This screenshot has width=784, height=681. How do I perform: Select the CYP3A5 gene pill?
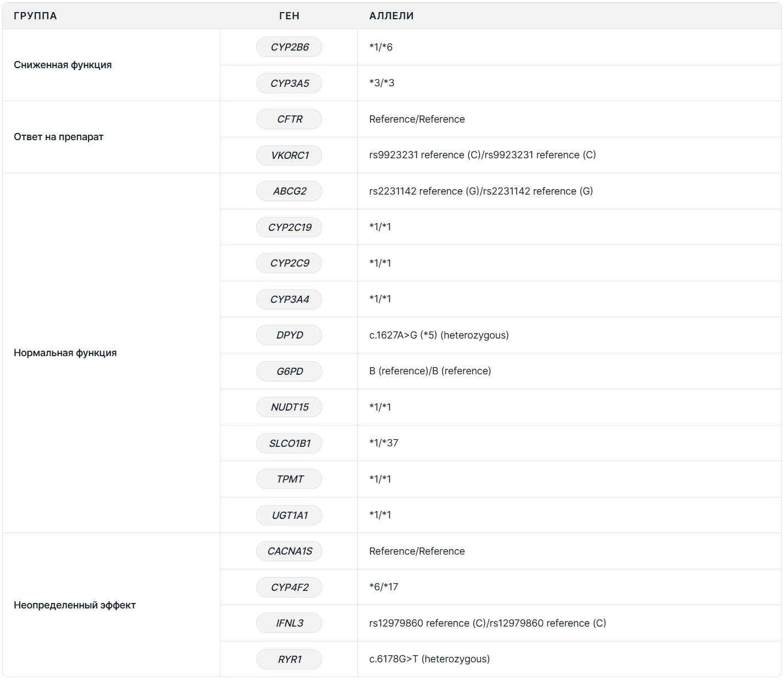[x=289, y=84]
